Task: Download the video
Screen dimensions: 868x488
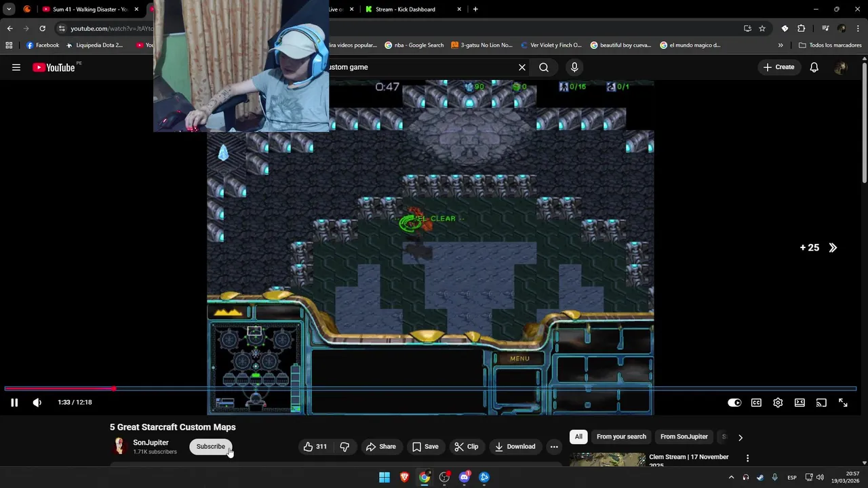Action: tap(515, 447)
